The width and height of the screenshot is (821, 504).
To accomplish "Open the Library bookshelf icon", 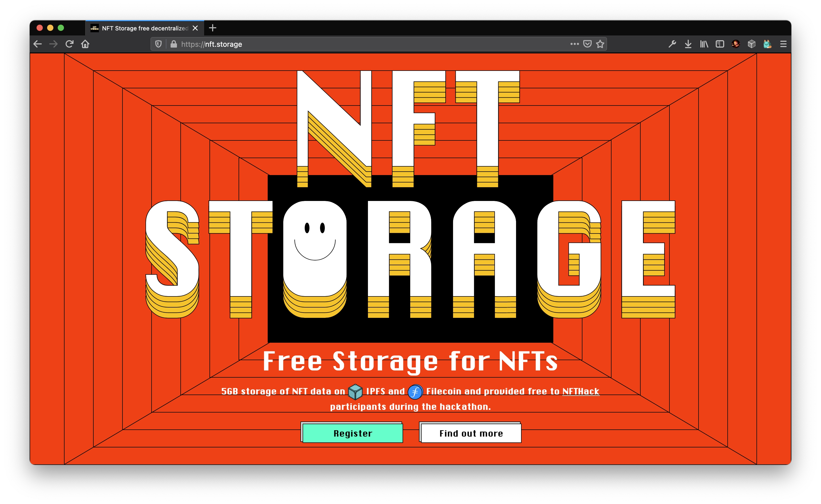I will coord(704,44).
